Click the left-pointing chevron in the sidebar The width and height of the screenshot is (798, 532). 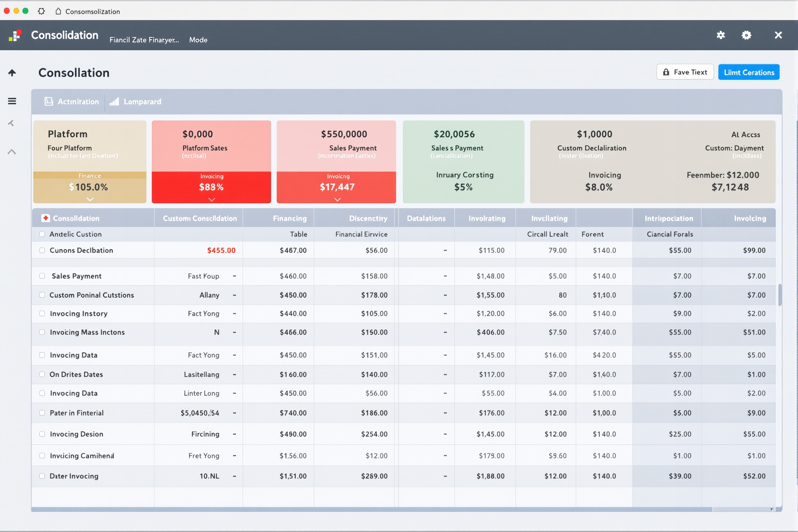(11, 123)
